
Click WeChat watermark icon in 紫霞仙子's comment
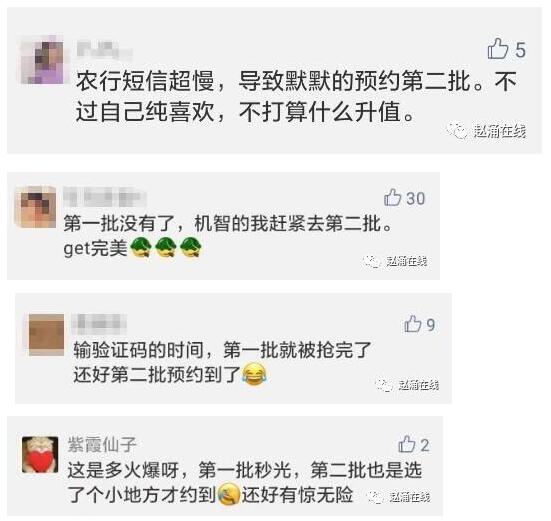[375, 497]
